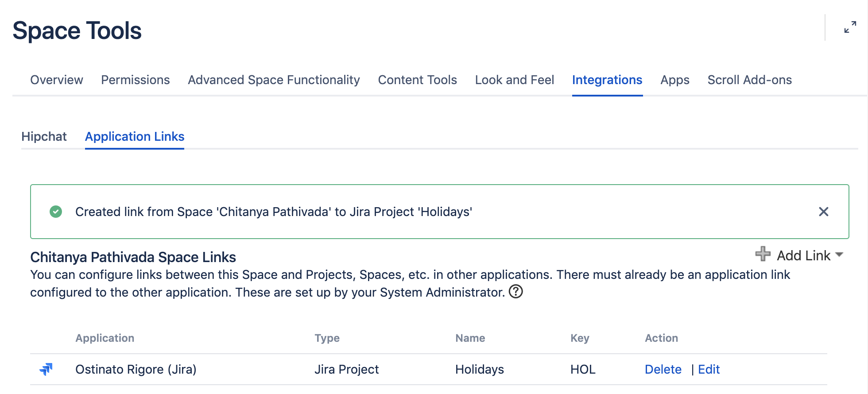Click the Add Link label
Image resolution: width=868 pixels, height=394 pixels.
tap(804, 255)
